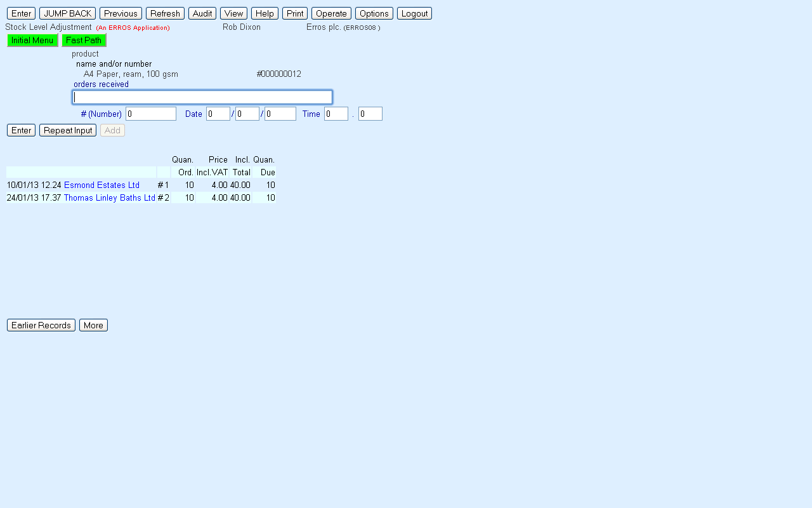Open the Audit function
Viewport: 812px width, 508px height.
pos(202,13)
